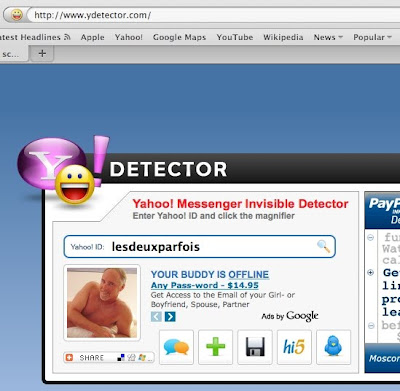Open the Yahoo! bookmark
The image size is (400, 391).
(129, 37)
